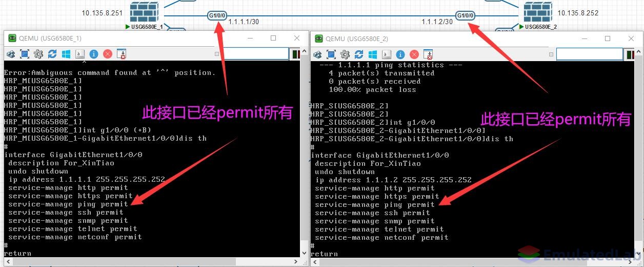Open send-key keyboard icon in USG6580E_1 window
This screenshot has height=267, width=644.
tap(80, 54)
